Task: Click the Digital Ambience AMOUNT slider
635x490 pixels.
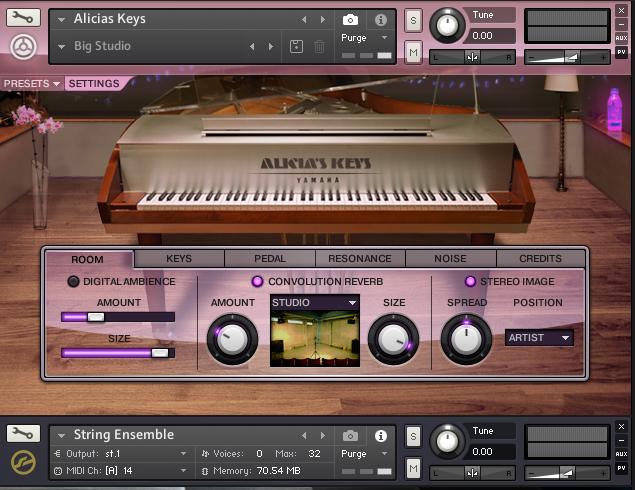Action: coord(118,317)
